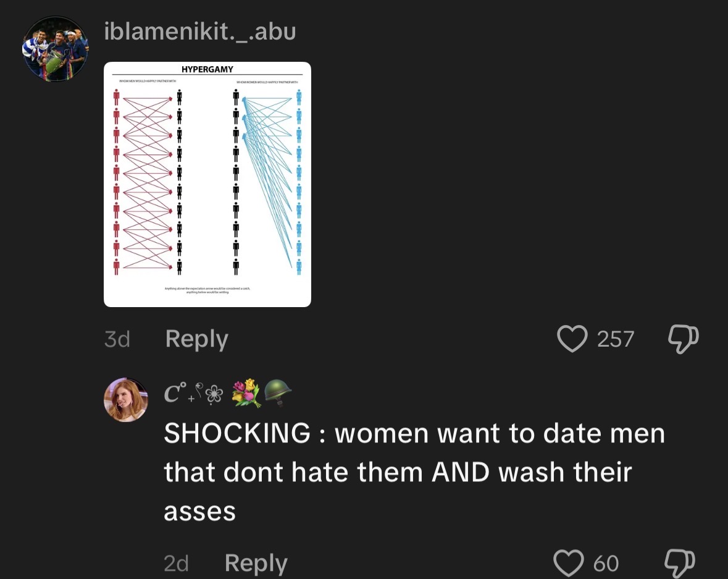728x579 pixels.
Task: Open the red-haired woman profile avatar
Action: [x=126, y=400]
